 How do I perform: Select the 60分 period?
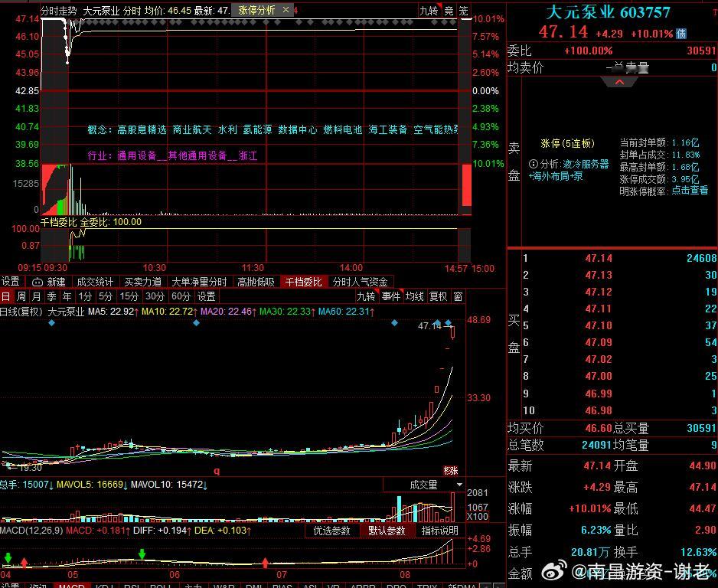[181, 297]
